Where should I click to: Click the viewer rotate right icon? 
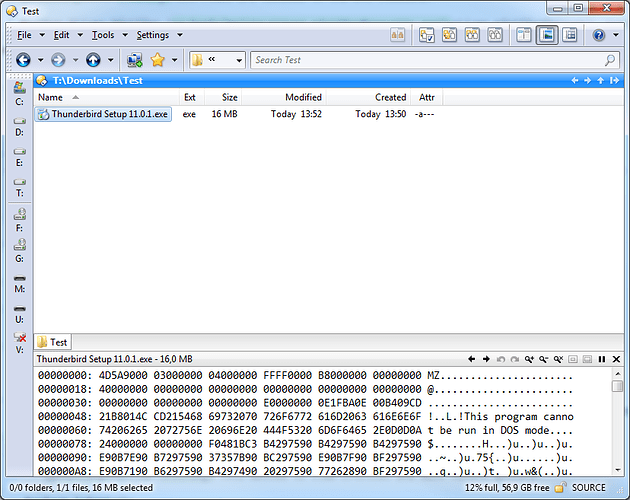coord(515,359)
